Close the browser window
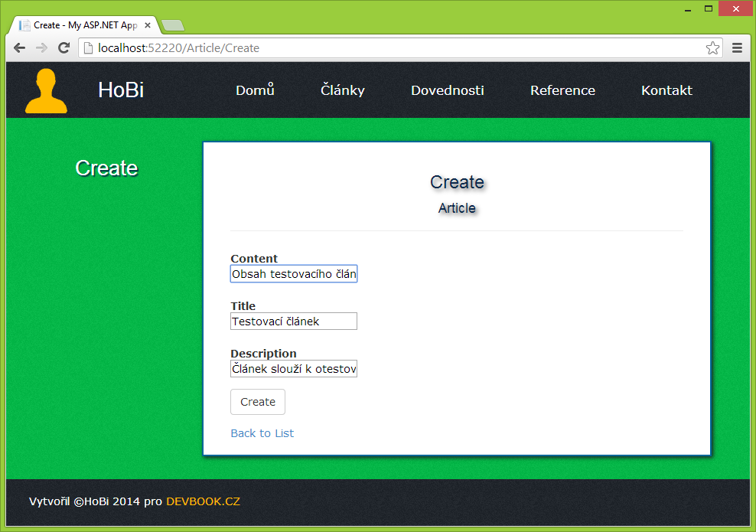Image resolution: width=756 pixels, height=532 pixels. click(x=736, y=8)
